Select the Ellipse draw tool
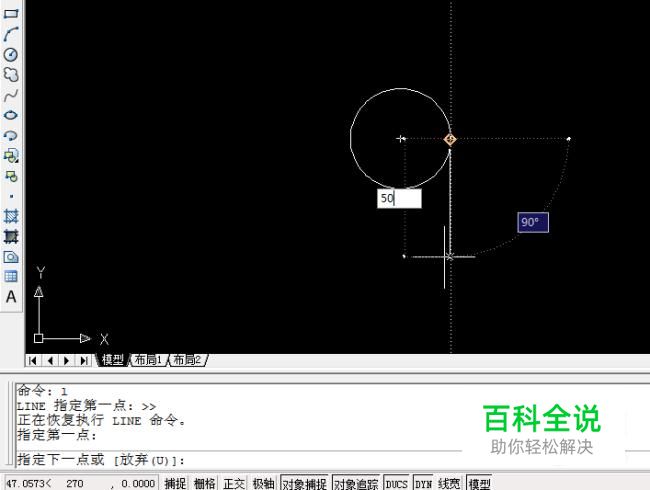 [x=11, y=115]
